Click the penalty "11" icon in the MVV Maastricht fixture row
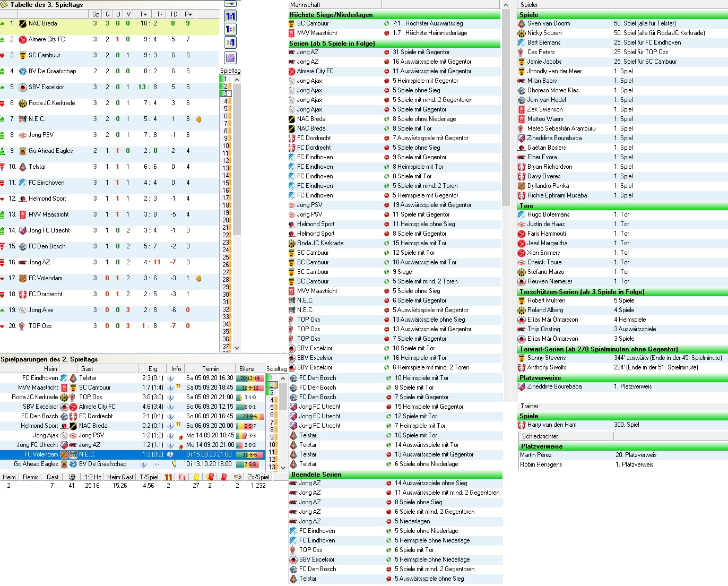 [178, 387]
